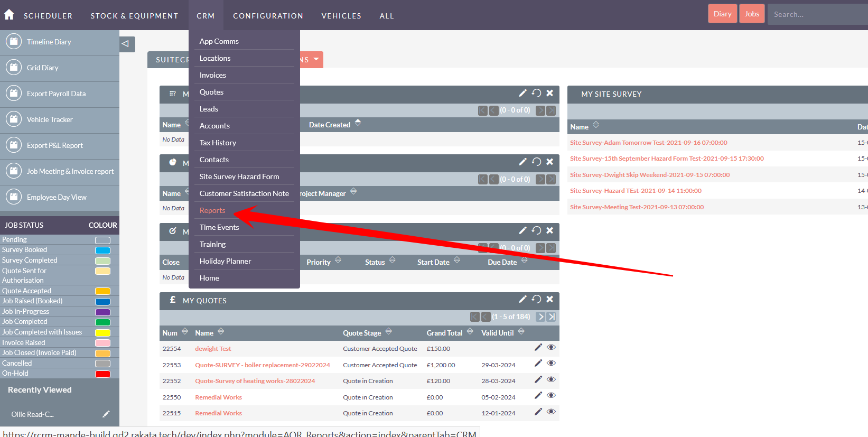Viewport: 868px width, 437px height.
Task: Open the Actions dropdown arrow on orange button
Action: [316, 59]
